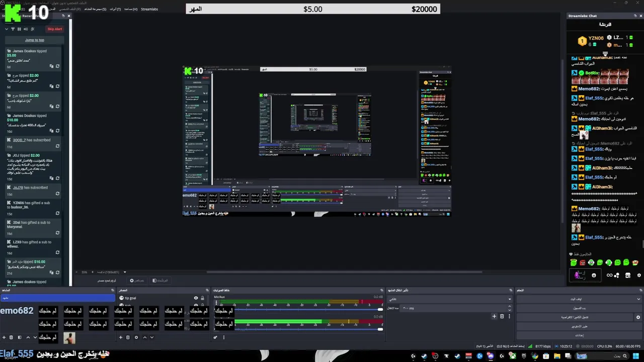Replay the James Doakes $5.00 tip alert
The height and width of the screenshot is (362, 644).
(57, 66)
